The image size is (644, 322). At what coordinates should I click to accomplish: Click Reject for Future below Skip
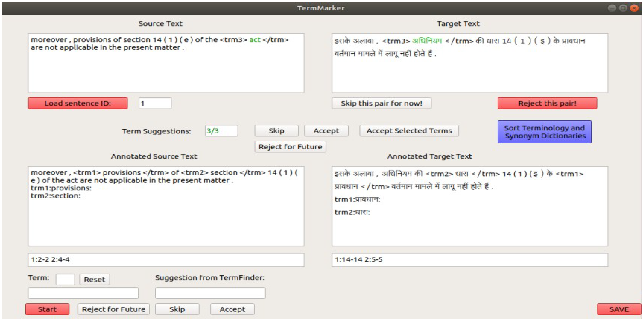(x=290, y=146)
